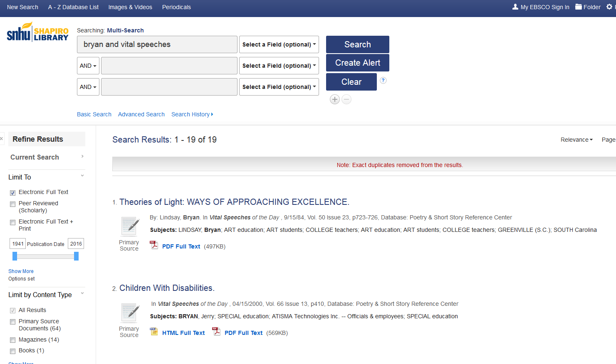
Task: Click the Clear button
Action: (x=351, y=82)
